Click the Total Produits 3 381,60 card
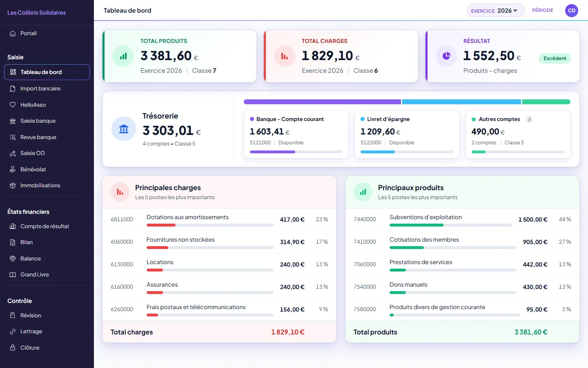588x368 pixels. click(180, 56)
